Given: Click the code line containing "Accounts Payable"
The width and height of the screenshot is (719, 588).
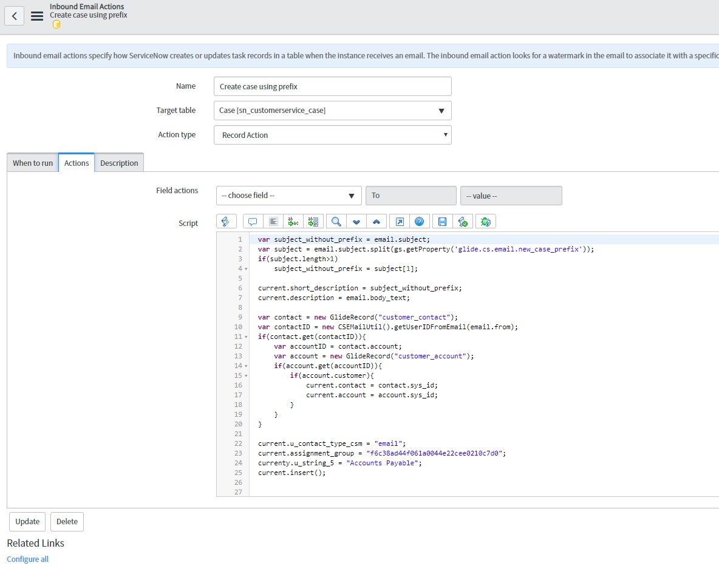Looking at the screenshot, I should [340, 463].
